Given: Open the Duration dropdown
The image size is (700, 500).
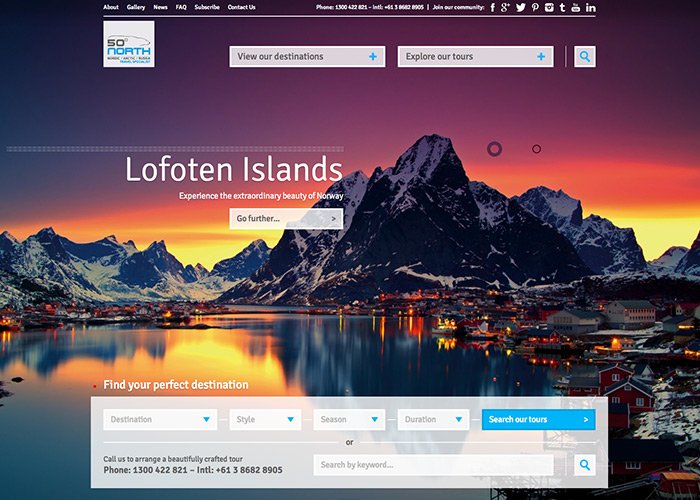Looking at the screenshot, I should [433, 420].
